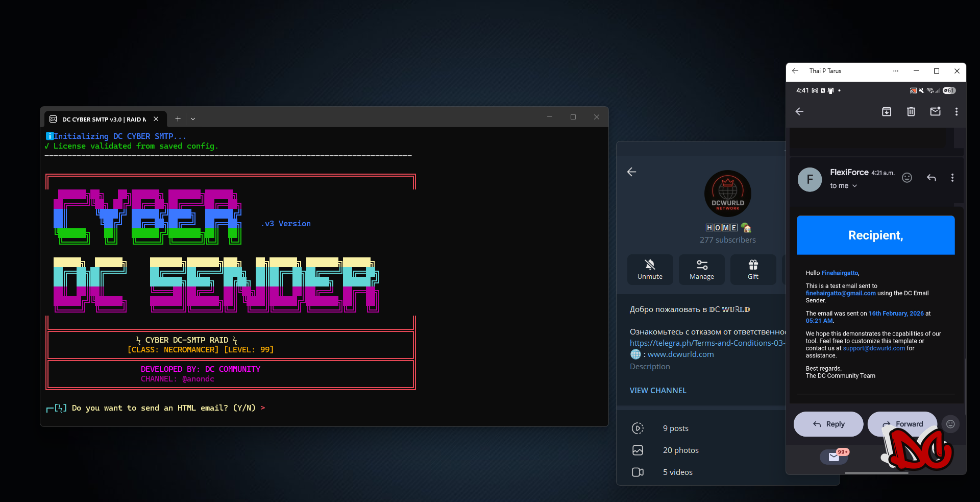Click the FlexiForce sender name

849,172
